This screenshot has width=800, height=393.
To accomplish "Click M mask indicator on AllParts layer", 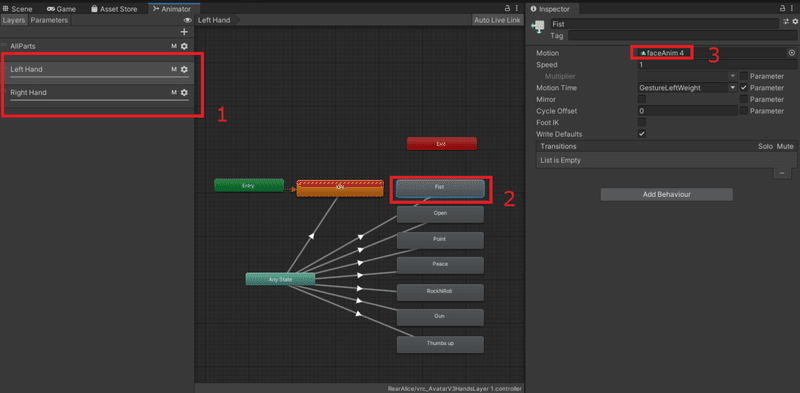I will click(174, 46).
